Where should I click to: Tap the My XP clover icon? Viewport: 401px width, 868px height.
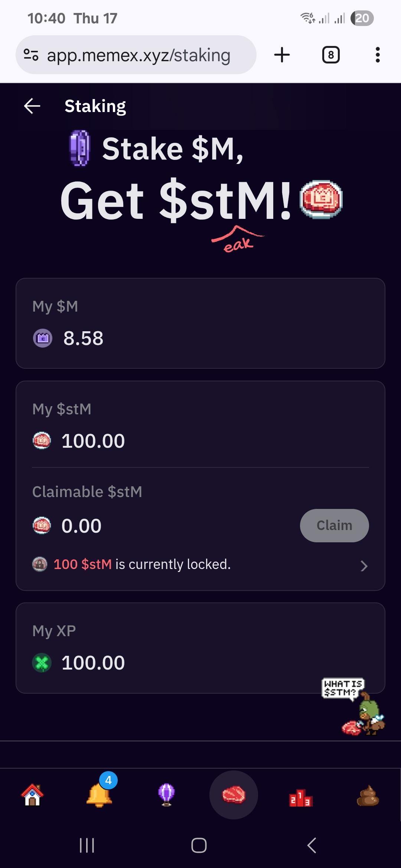pyautogui.click(x=42, y=663)
